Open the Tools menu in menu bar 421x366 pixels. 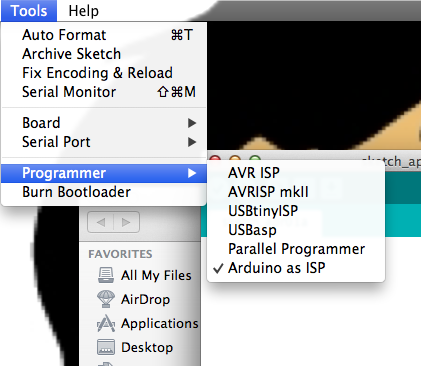coord(29,11)
